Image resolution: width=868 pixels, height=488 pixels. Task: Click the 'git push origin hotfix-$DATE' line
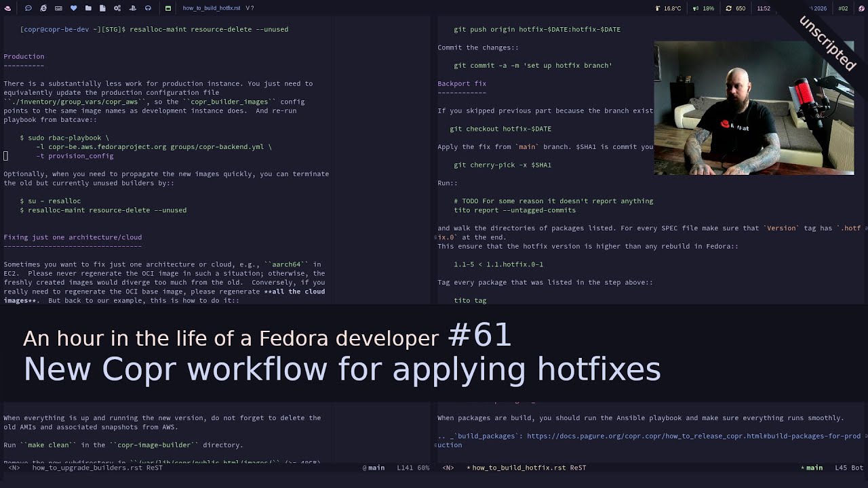537,29
